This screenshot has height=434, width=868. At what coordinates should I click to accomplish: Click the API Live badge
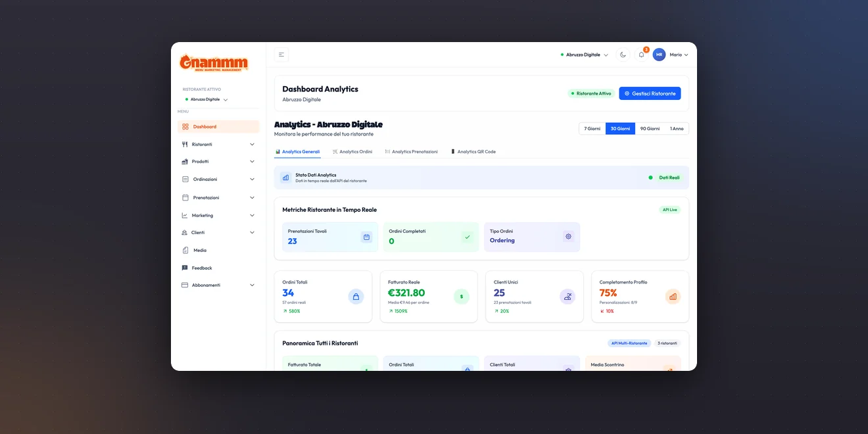pos(669,210)
